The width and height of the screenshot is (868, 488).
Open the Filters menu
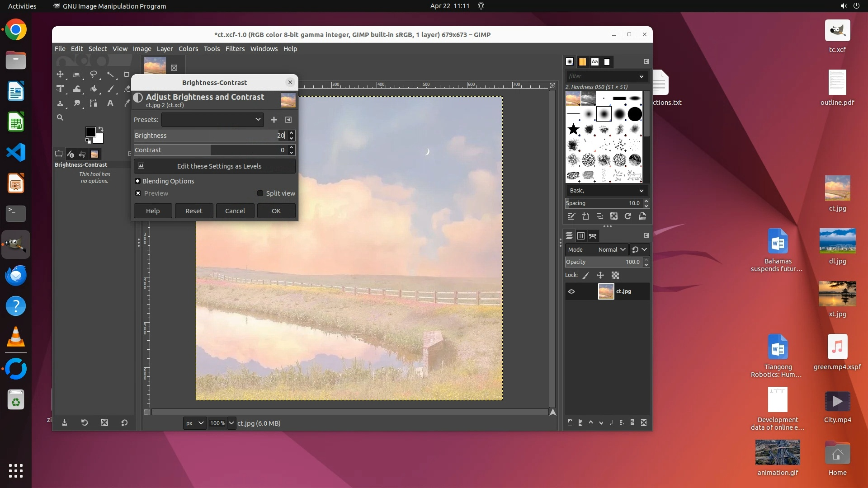(x=235, y=49)
